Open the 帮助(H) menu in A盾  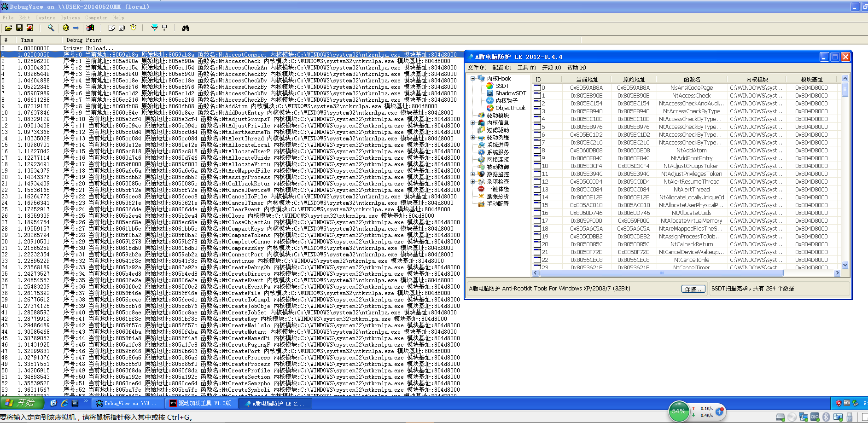click(x=577, y=68)
